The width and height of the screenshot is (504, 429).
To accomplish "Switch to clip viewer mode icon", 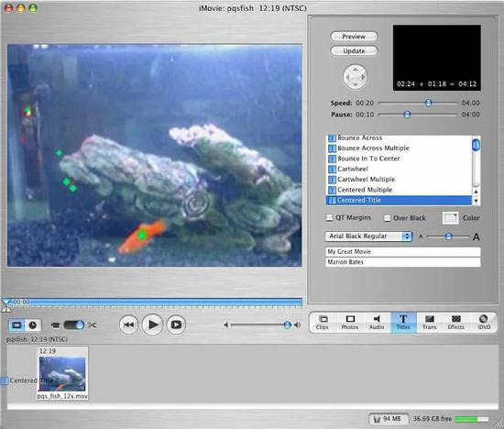I will [16, 325].
